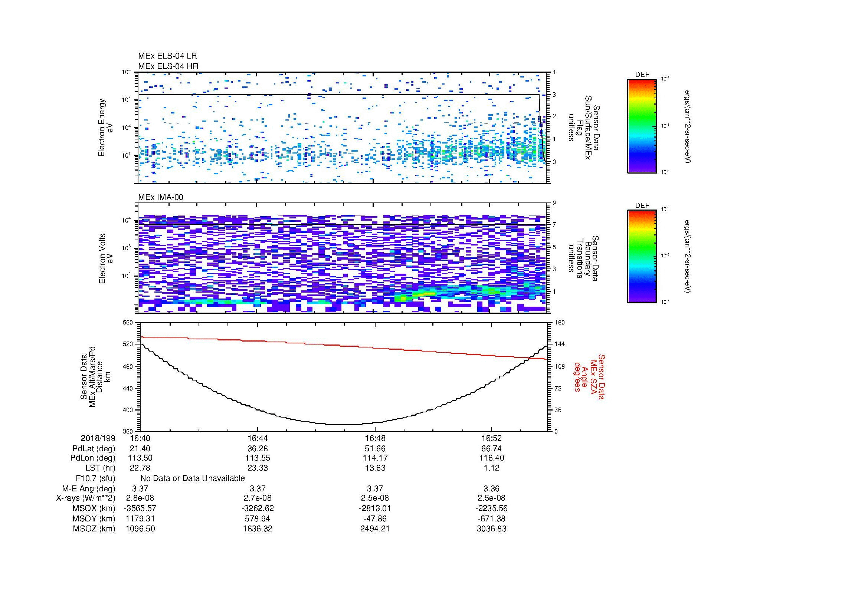Click the Electron Volts eV axis label
The width and height of the screenshot is (868, 613).
tap(105, 258)
